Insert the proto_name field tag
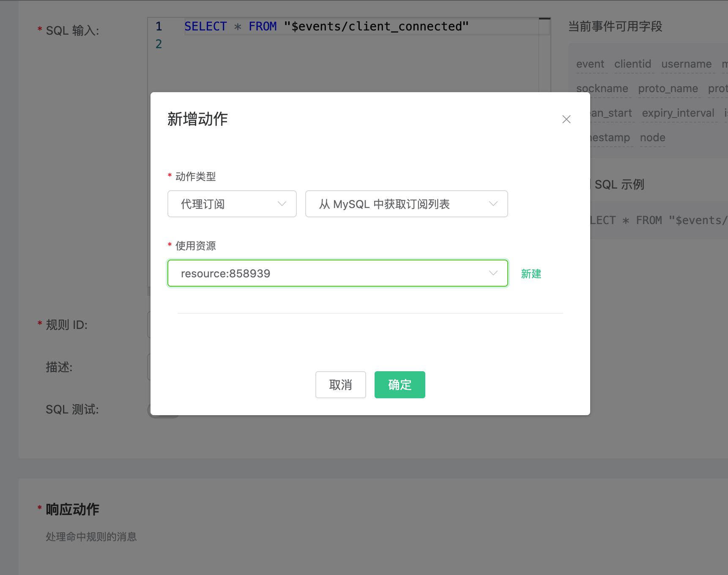728x575 pixels. pos(668,88)
